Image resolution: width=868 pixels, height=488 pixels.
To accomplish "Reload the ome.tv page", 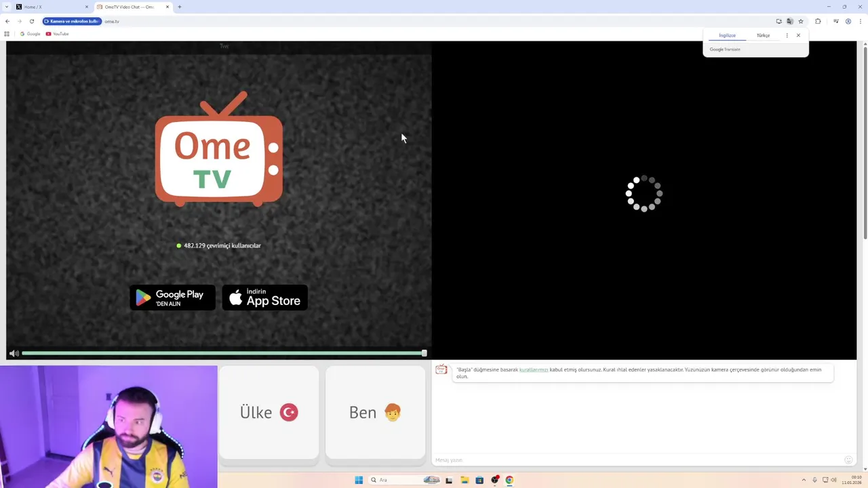I will 31,21.
